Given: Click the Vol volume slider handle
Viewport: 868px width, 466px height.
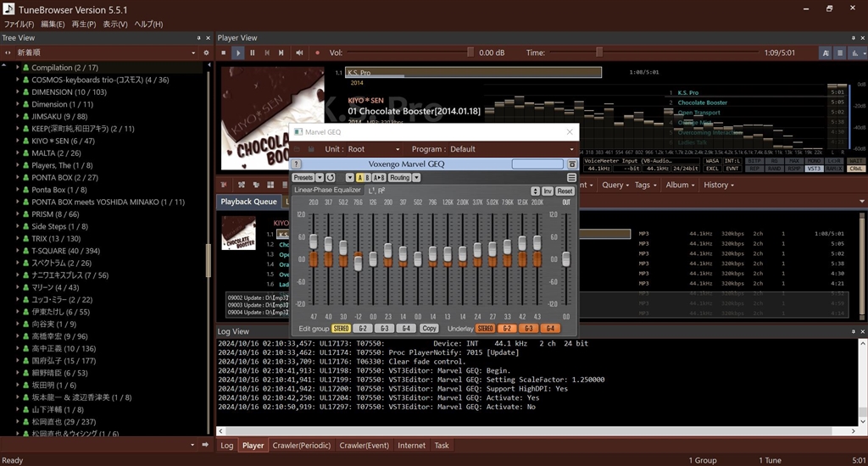Looking at the screenshot, I should (470, 53).
